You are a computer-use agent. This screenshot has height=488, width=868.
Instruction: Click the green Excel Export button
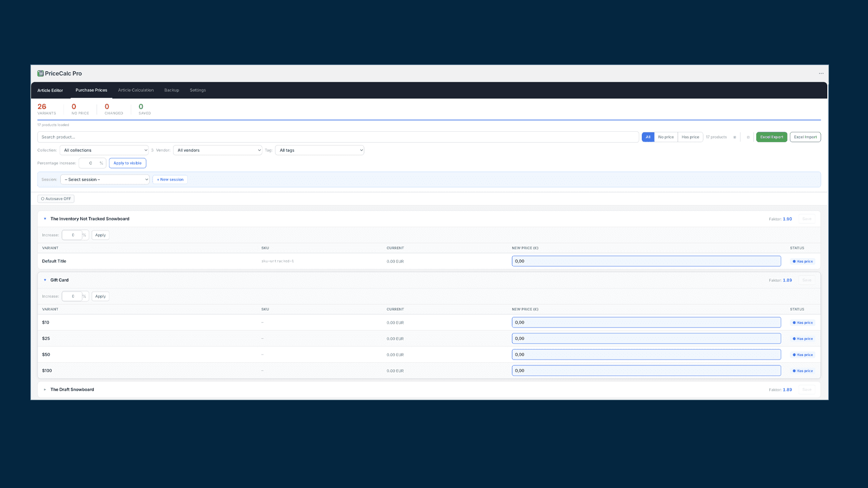771,137
